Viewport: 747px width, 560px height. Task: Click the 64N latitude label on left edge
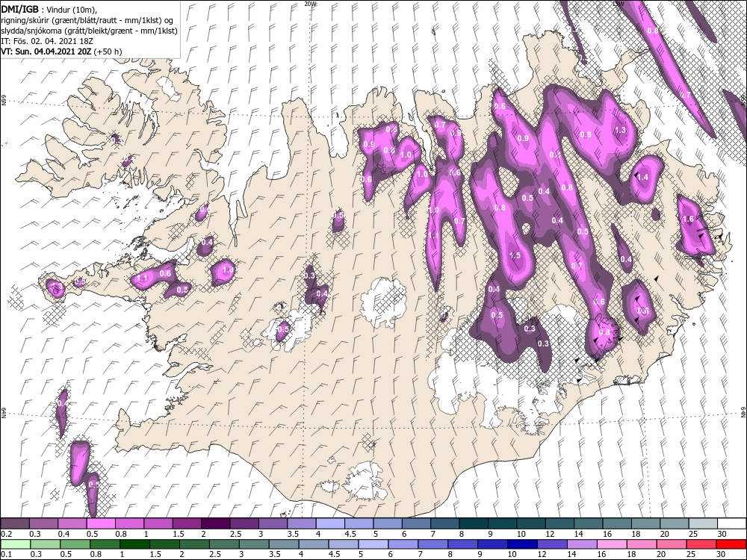(4, 412)
